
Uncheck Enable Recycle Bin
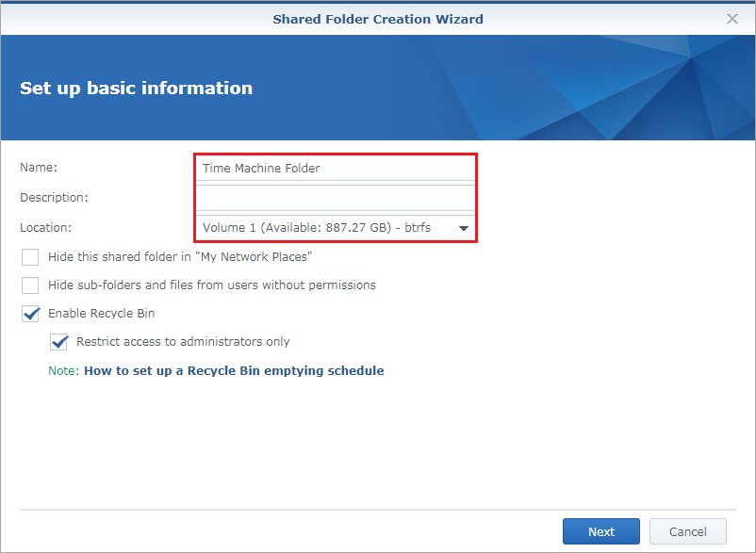tap(30, 314)
